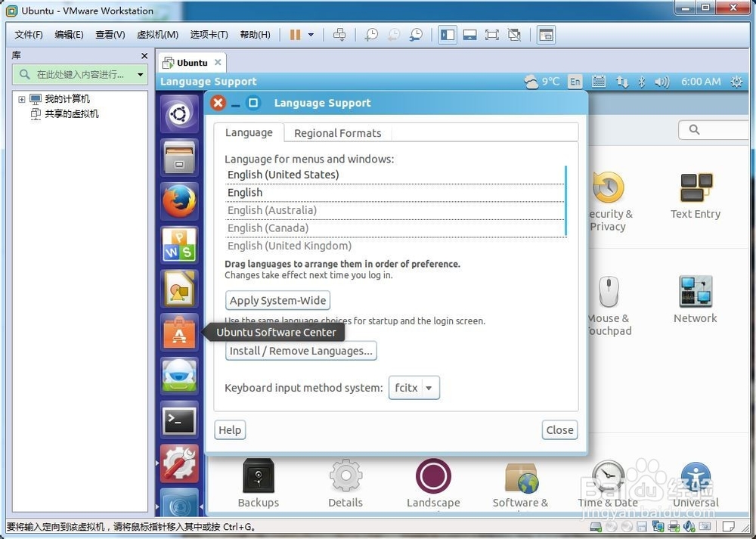756x539 pixels.
Task: Open the 虚拟机(M) menu
Action: [158, 35]
